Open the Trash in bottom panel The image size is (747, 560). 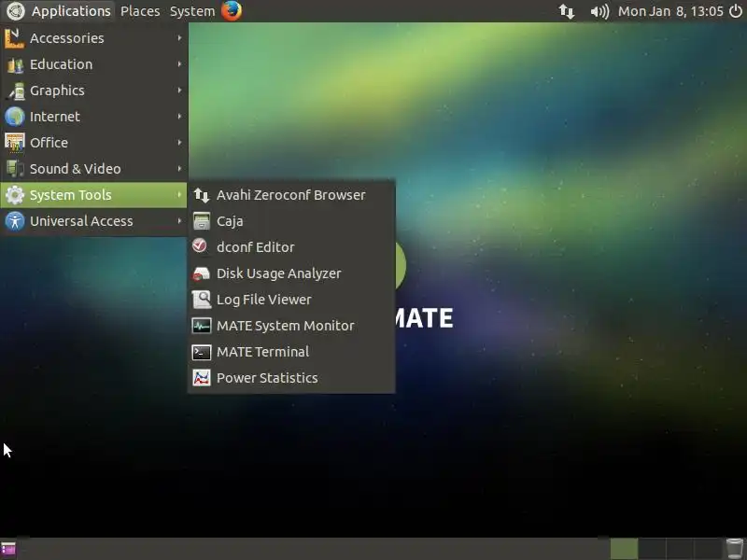(x=735, y=549)
